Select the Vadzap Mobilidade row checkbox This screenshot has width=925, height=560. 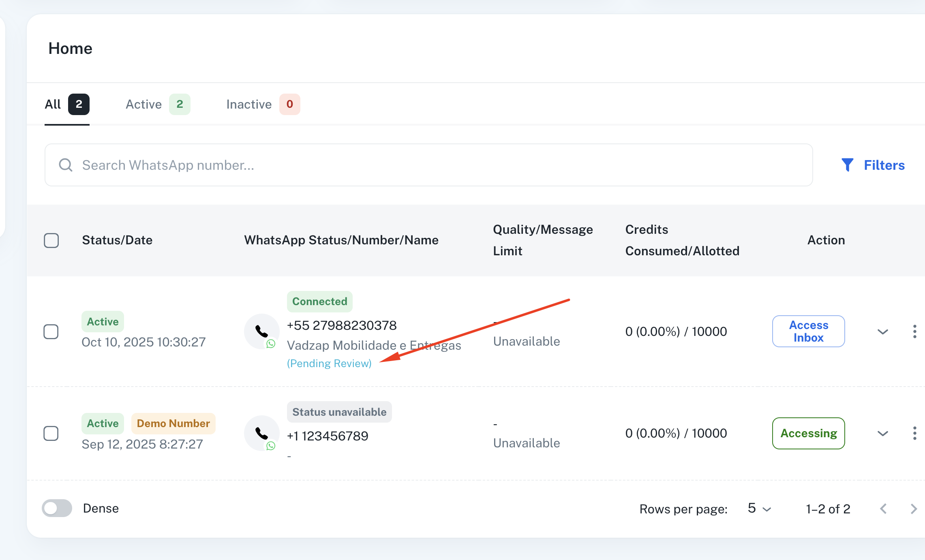tap(51, 331)
